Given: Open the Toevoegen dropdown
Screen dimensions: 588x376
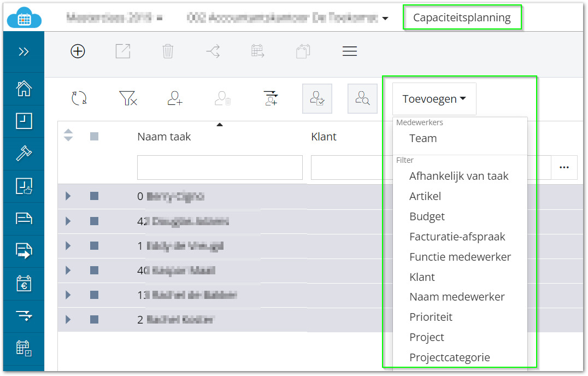Looking at the screenshot, I should pos(434,98).
